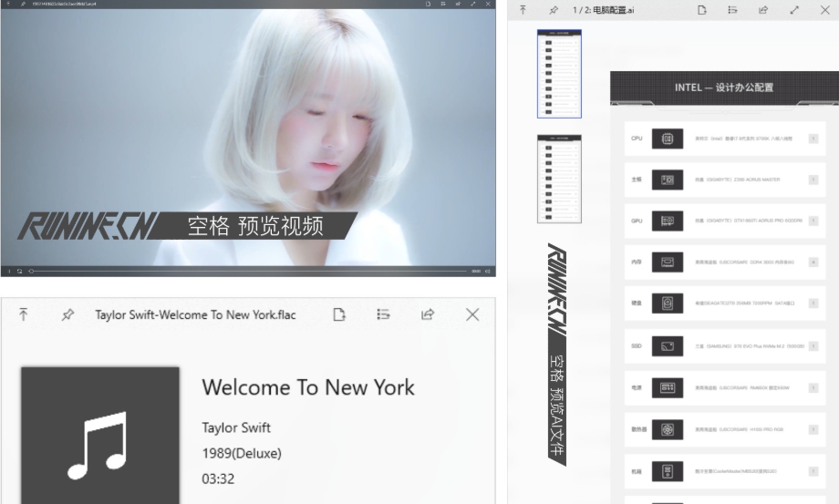The height and width of the screenshot is (504, 839).
Task: Pin the video preview window
Action: tap(23, 4)
